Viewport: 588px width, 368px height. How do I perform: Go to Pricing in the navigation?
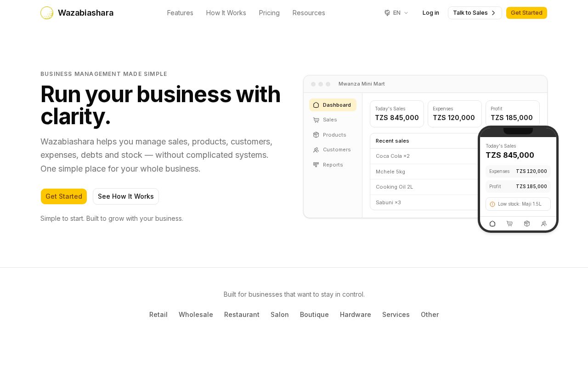(x=269, y=13)
